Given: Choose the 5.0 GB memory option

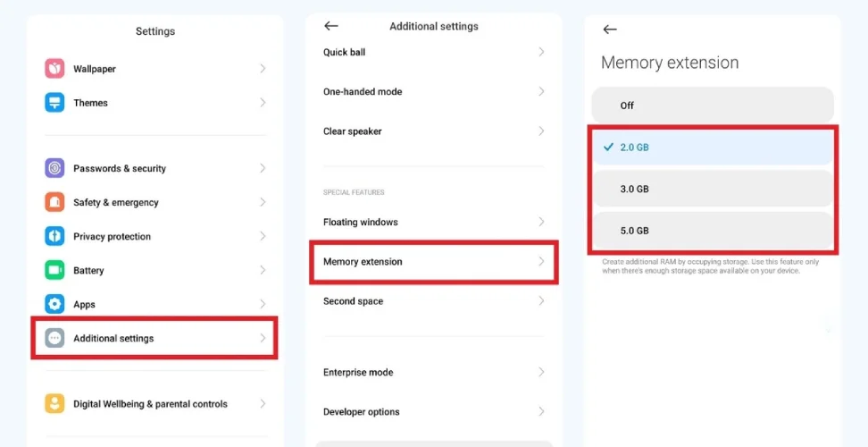Looking at the screenshot, I should [712, 231].
